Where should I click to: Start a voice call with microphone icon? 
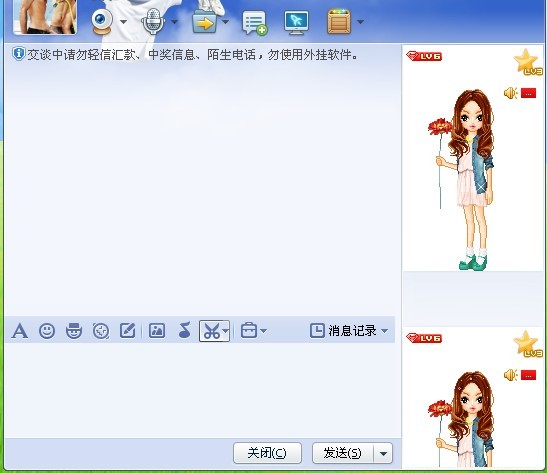tap(153, 22)
